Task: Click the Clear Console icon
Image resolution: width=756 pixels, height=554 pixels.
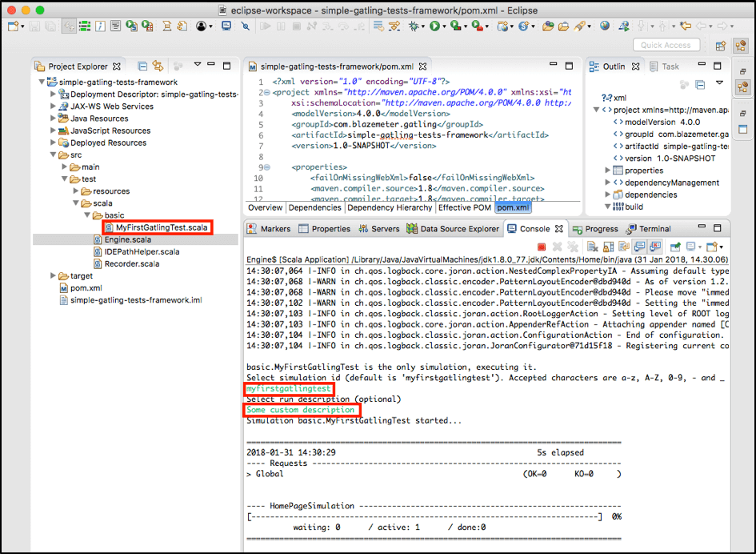Action: [x=593, y=247]
